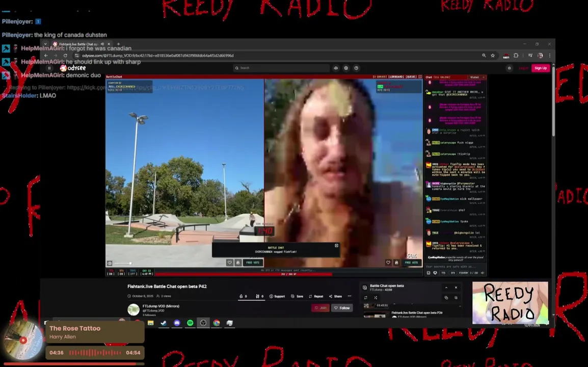Click the chat message input field
Image resolution: width=588 pixels, height=367 pixels.
tap(455, 267)
